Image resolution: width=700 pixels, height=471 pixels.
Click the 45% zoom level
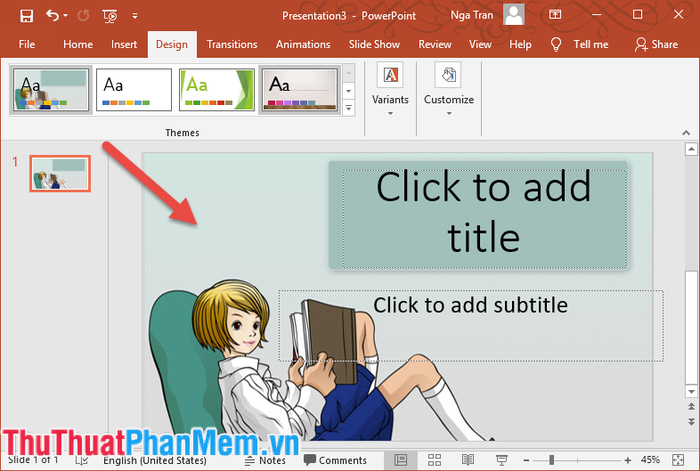[650, 460]
